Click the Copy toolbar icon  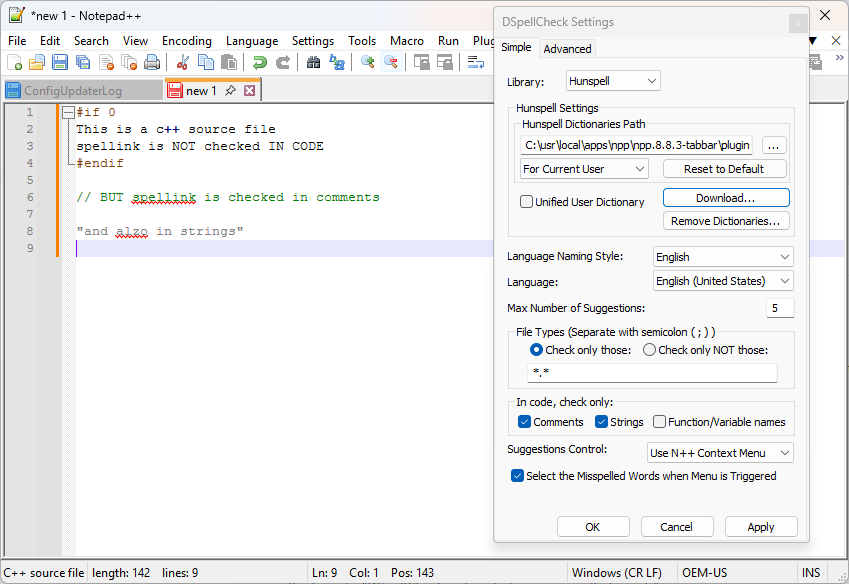click(x=206, y=63)
